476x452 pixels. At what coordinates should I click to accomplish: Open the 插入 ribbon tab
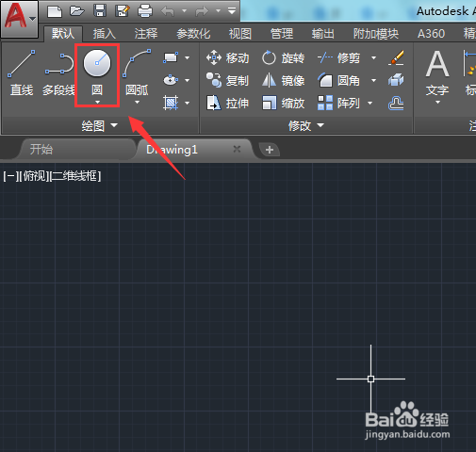point(105,34)
